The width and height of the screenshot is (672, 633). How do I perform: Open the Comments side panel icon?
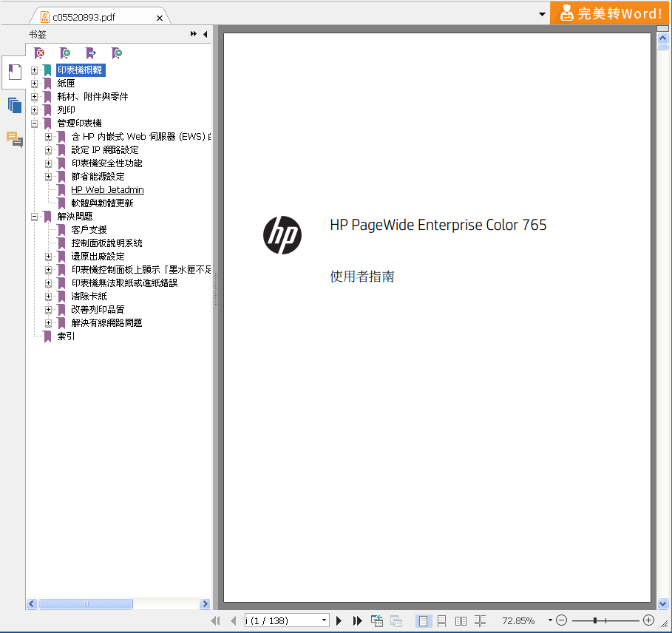pos(15,139)
